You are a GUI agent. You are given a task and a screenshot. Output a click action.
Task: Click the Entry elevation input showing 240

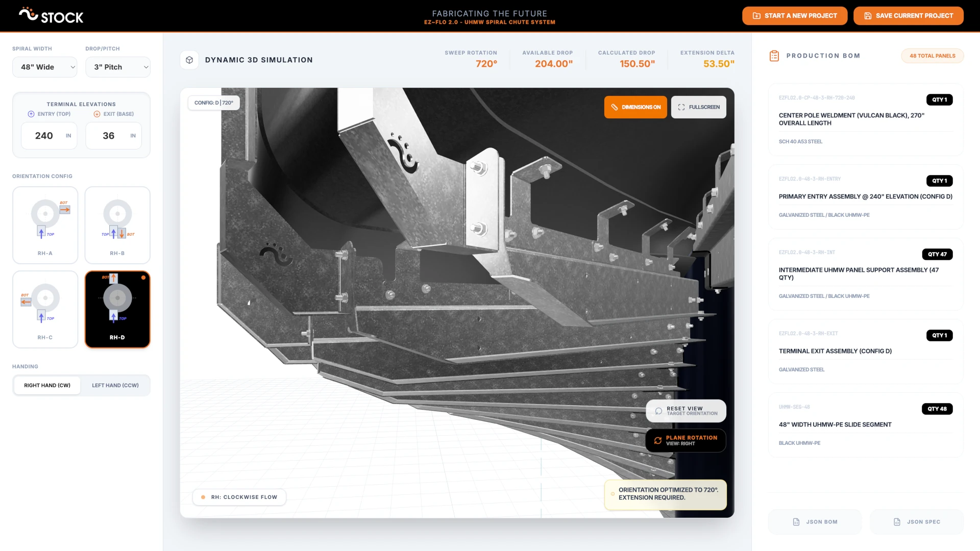click(x=49, y=136)
